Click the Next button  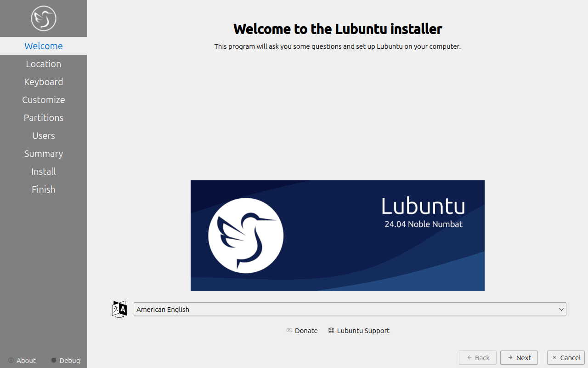pos(519,358)
